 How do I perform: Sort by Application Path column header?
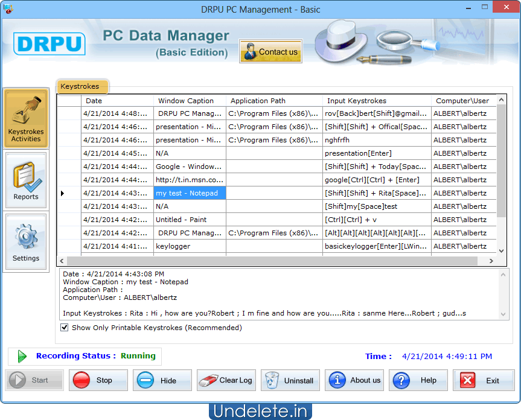click(x=274, y=101)
